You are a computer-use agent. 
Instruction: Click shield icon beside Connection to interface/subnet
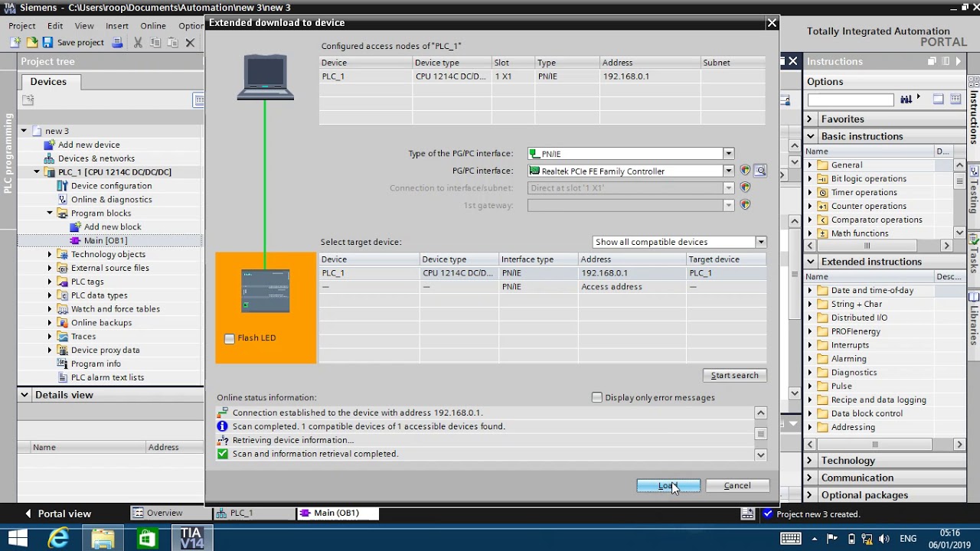tap(745, 187)
